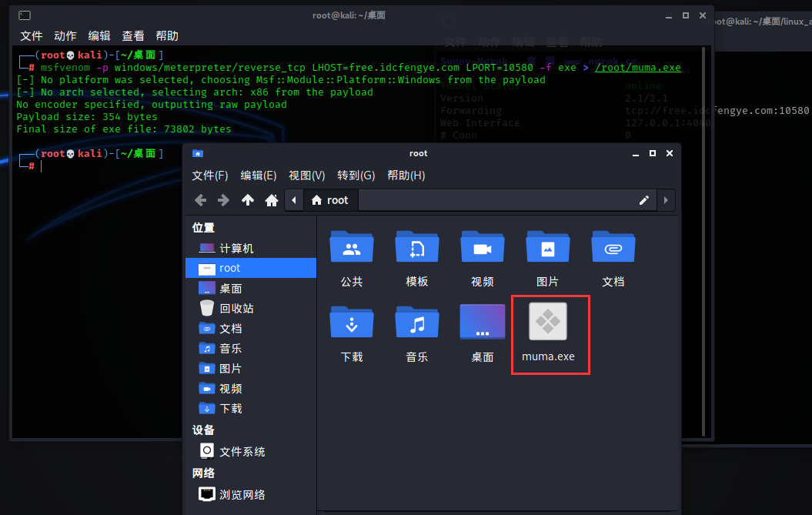Click the path bar left scroll arrow
Screen dimensions: 812x515
293,200
